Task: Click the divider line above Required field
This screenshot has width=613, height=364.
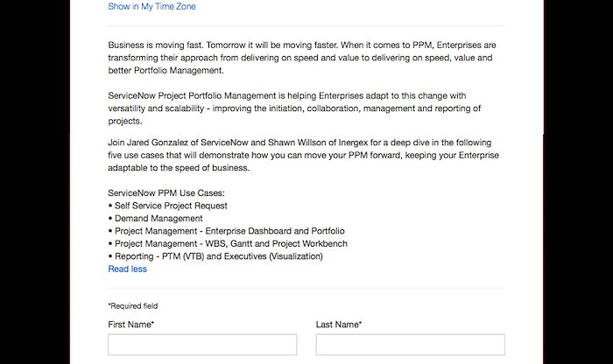Action: coord(306,288)
